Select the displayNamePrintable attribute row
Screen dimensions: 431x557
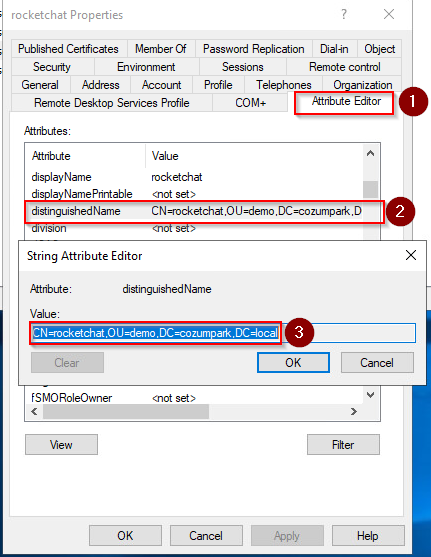tap(194, 194)
